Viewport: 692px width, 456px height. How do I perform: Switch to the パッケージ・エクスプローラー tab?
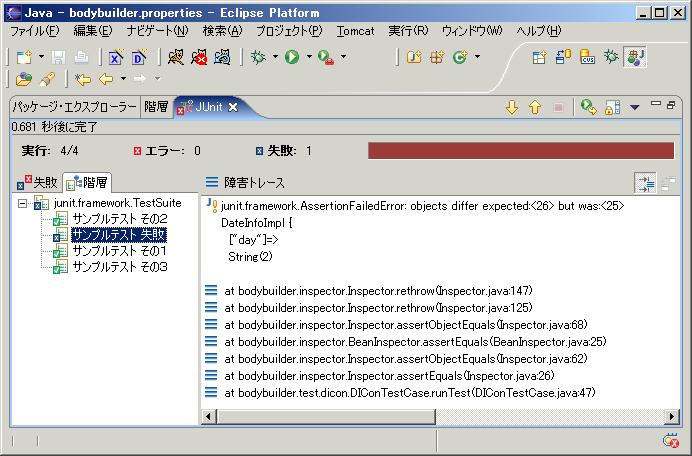pos(75,107)
